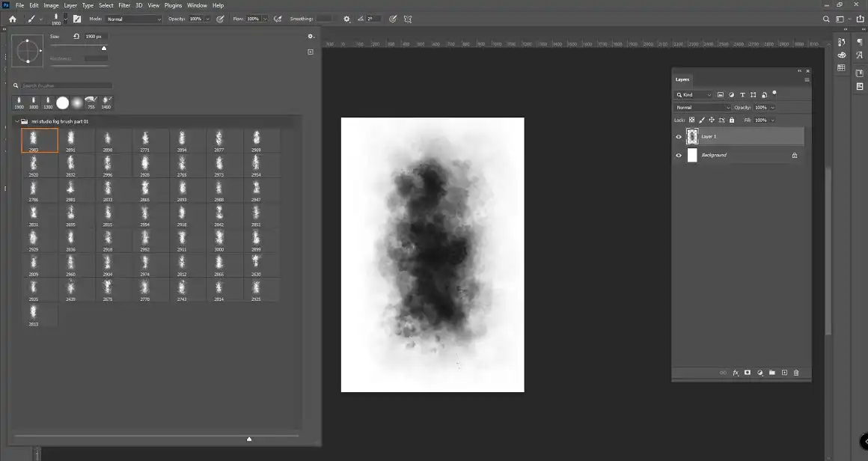Hide the Background layer visibility eye
This screenshot has height=461, width=868.
[x=679, y=155]
